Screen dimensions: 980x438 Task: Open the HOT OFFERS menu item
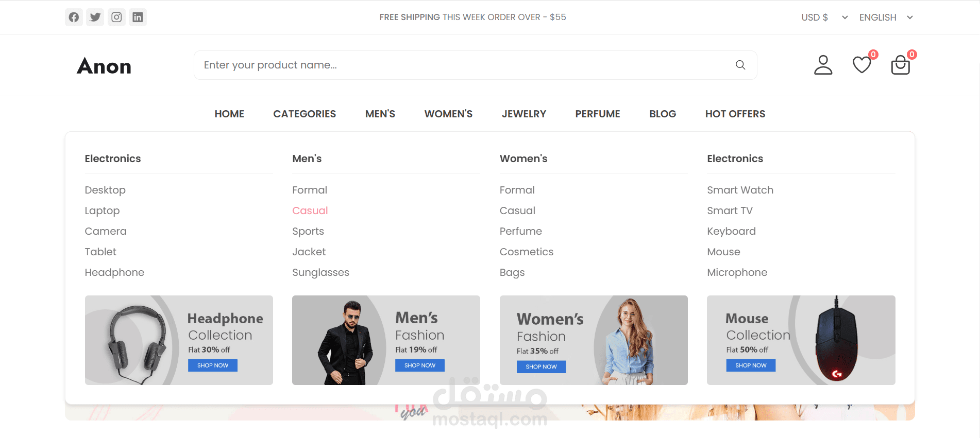[x=735, y=114]
